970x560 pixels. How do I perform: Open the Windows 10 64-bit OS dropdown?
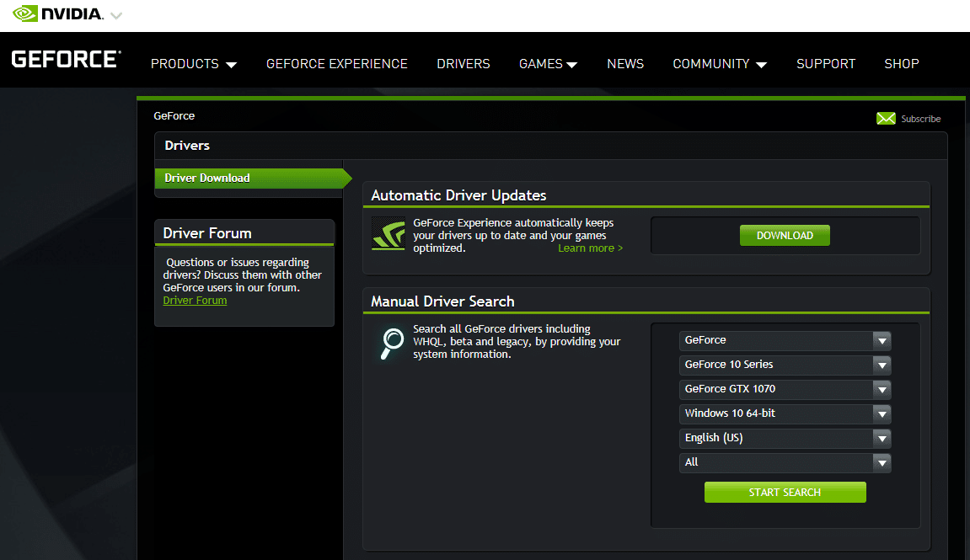click(785, 413)
